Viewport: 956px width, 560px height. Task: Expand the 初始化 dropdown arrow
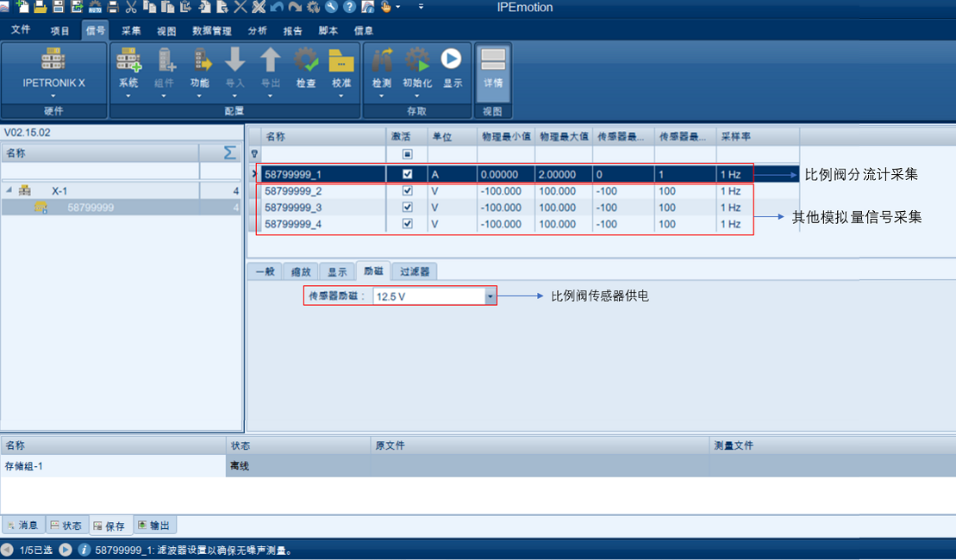point(417,96)
